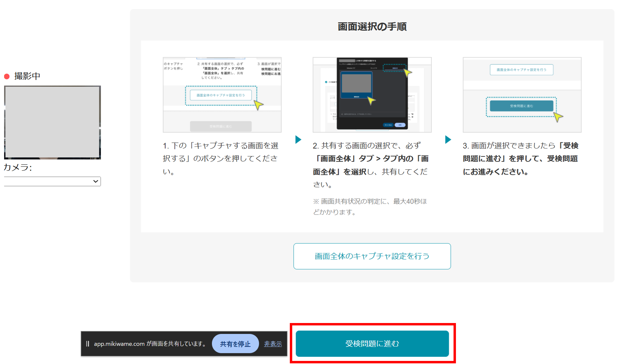Screen dimensions: 622x364
Task: Open the カメラ selection dropdown
Action: tap(51, 181)
